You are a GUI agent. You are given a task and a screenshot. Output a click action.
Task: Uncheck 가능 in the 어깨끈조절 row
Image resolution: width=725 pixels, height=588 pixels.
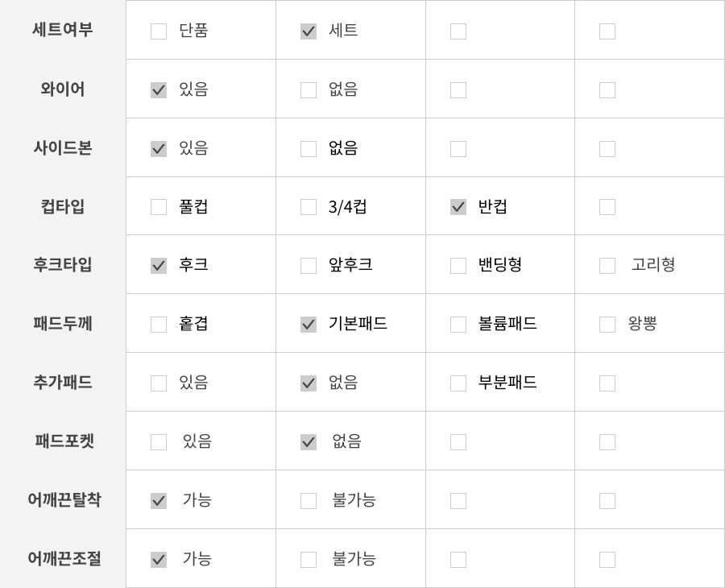[159, 559]
